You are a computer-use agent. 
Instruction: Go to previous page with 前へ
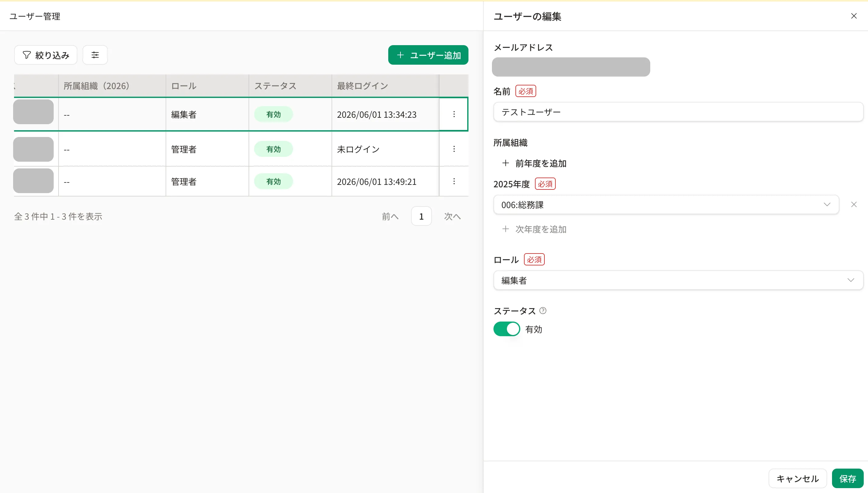coord(390,216)
